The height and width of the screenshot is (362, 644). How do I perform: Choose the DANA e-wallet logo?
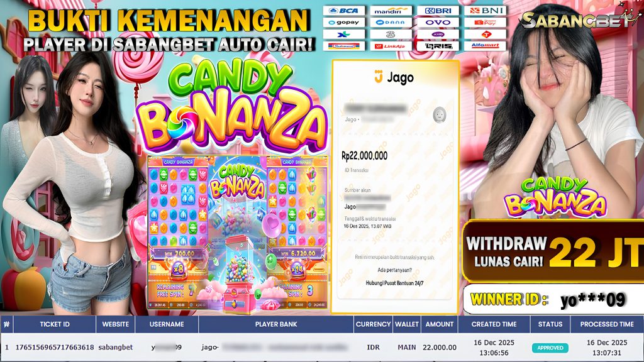pos(391,23)
